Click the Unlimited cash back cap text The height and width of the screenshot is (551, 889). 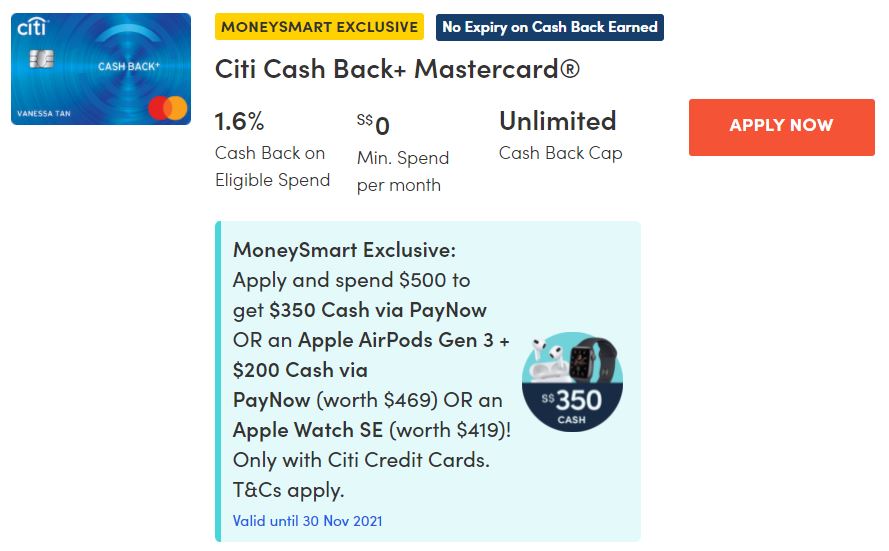point(557,121)
